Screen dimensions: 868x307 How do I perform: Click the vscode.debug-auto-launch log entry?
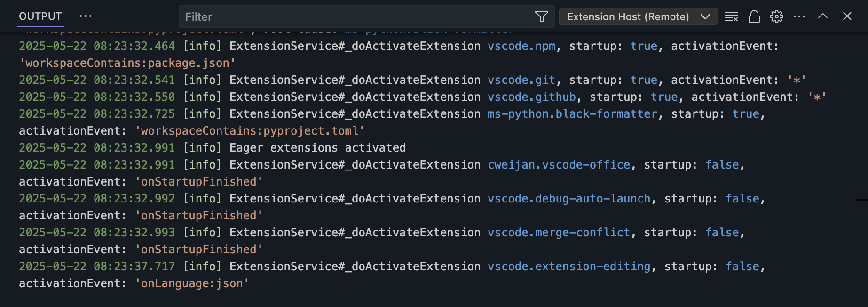click(569, 199)
